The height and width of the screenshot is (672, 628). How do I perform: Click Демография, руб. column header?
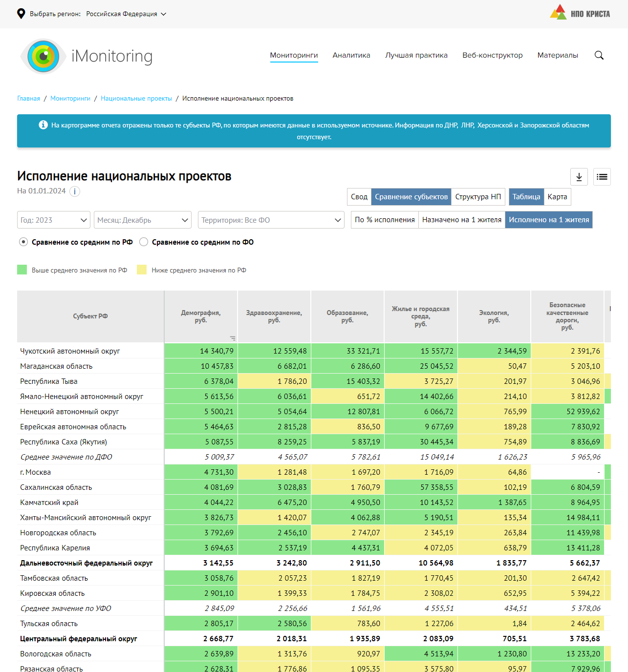tap(201, 316)
